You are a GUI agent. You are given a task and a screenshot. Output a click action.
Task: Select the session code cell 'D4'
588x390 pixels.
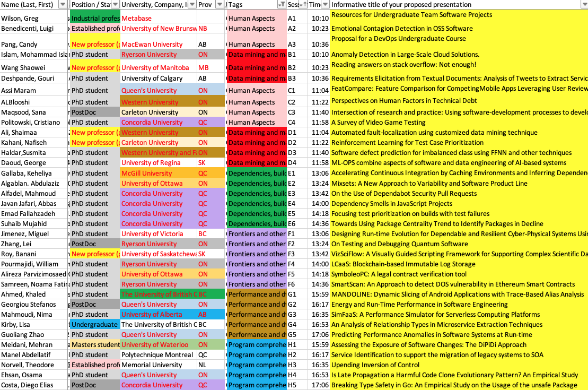click(297, 163)
